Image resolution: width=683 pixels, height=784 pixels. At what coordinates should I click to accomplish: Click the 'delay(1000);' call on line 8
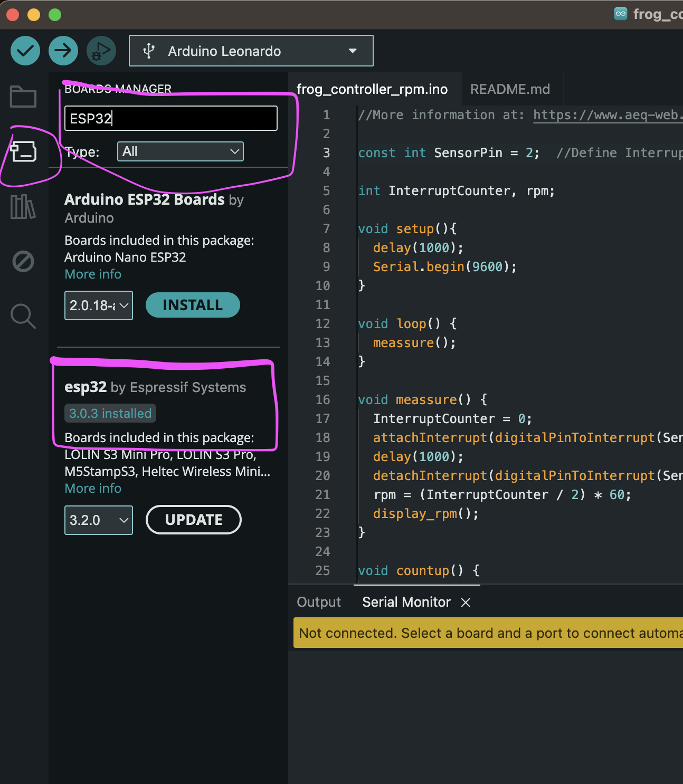pyautogui.click(x=418, y=248)
